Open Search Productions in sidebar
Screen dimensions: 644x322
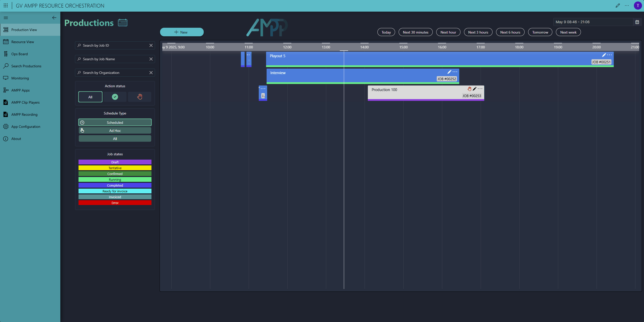[30, 66]
